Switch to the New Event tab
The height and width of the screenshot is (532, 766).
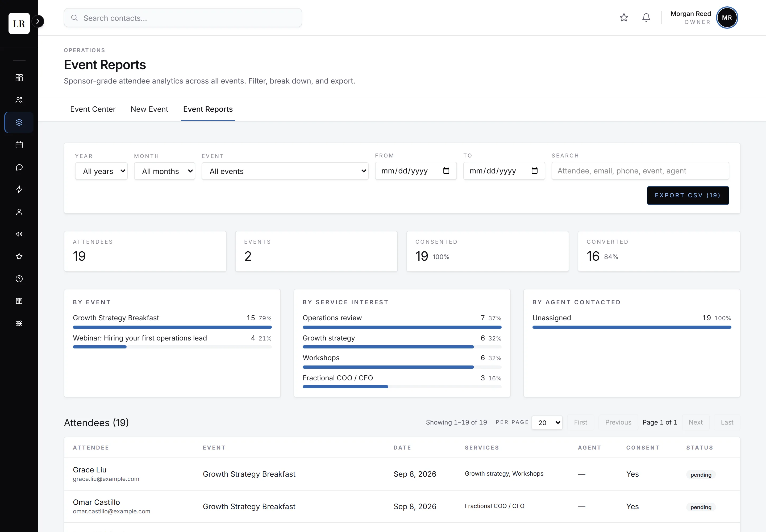[149, 109]
